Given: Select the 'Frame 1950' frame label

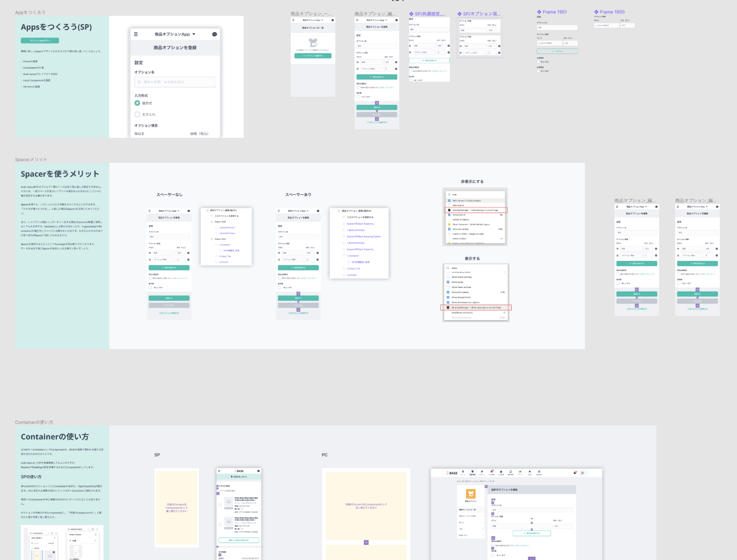Looking at the screenshot, I should coord(612,12).
